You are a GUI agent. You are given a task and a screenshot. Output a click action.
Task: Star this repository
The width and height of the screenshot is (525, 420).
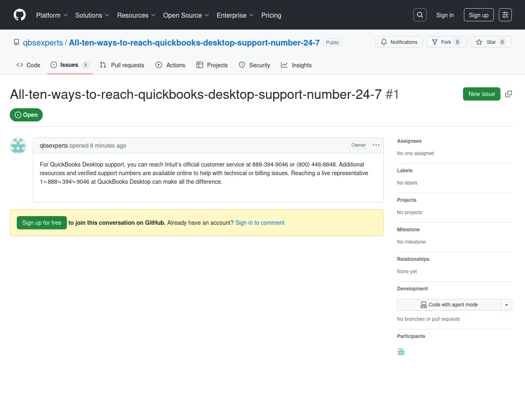(x=491, y=42)
